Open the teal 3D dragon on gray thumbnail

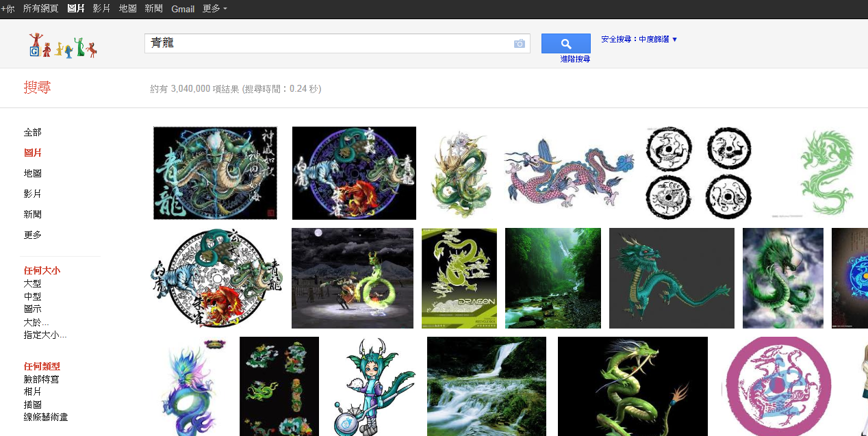click(x=672, y=279)
